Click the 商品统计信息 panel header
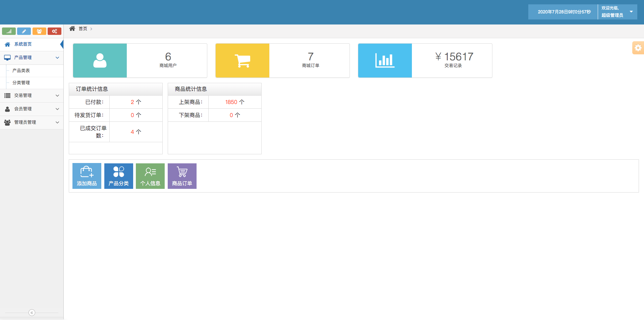The height and width of the screenshot is (320, 644). pyautogui.click(x=215, y=89)
